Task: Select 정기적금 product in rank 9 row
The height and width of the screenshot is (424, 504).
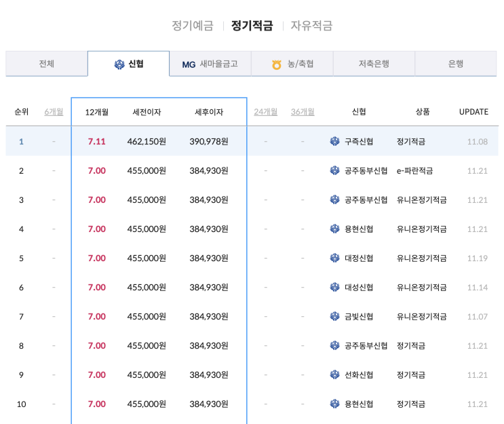Action: pyautogui.click(x=411, y=375)
